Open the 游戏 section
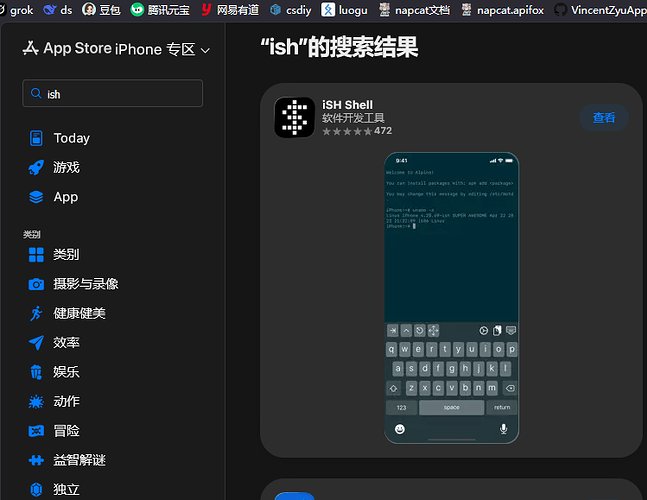 (66, 167)
